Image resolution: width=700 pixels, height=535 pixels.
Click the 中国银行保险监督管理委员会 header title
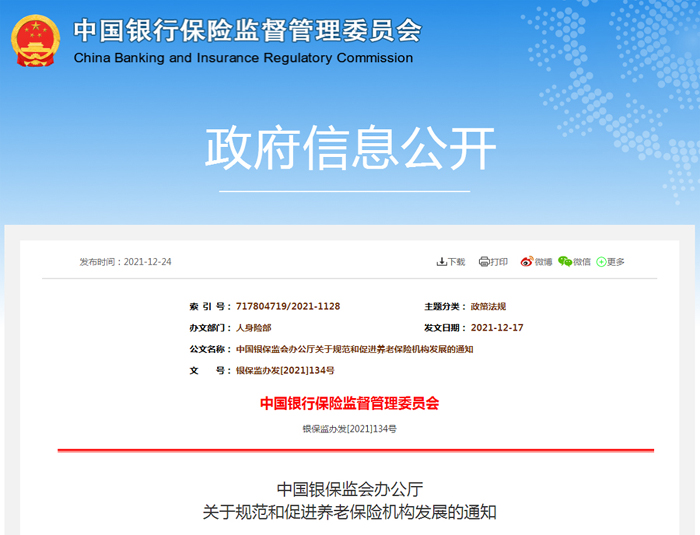[x=248, y=30]
